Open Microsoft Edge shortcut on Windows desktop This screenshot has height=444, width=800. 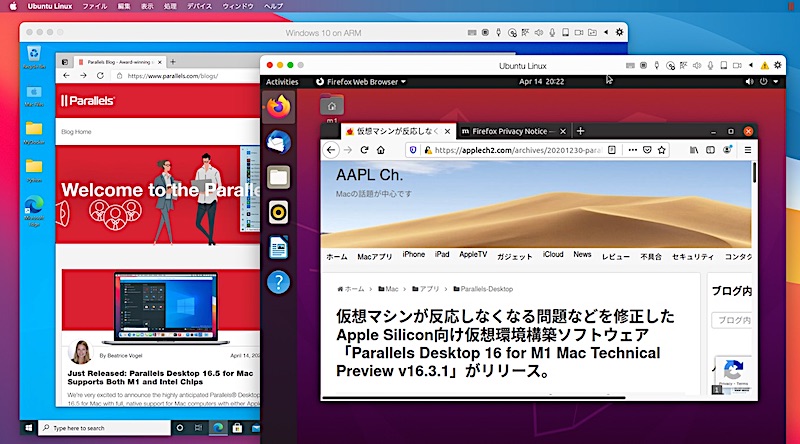click(x=34, y=211)
